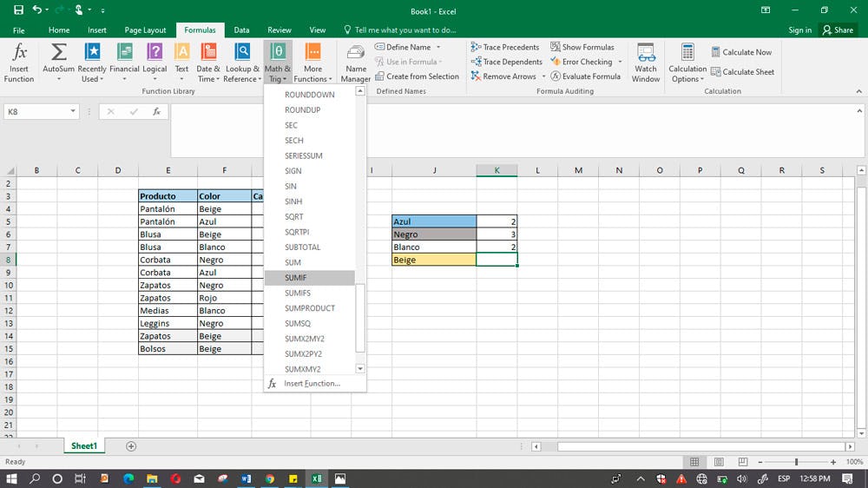This screenshot has width=868, height=488.
Task: Click the Insert Function icon in ribbon
Action: pos(19,61)
